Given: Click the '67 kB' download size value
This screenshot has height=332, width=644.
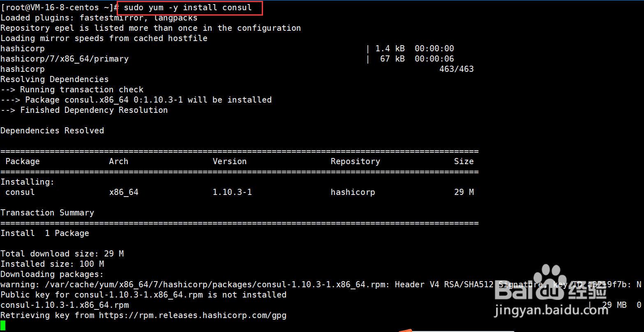Looking at the screenshot, I should point(392,59).
